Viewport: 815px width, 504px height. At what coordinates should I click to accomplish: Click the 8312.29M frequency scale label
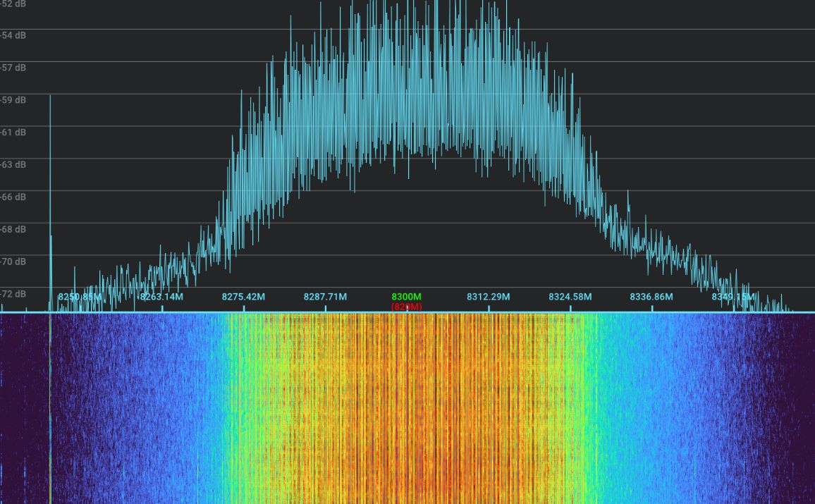pos(488,297)
